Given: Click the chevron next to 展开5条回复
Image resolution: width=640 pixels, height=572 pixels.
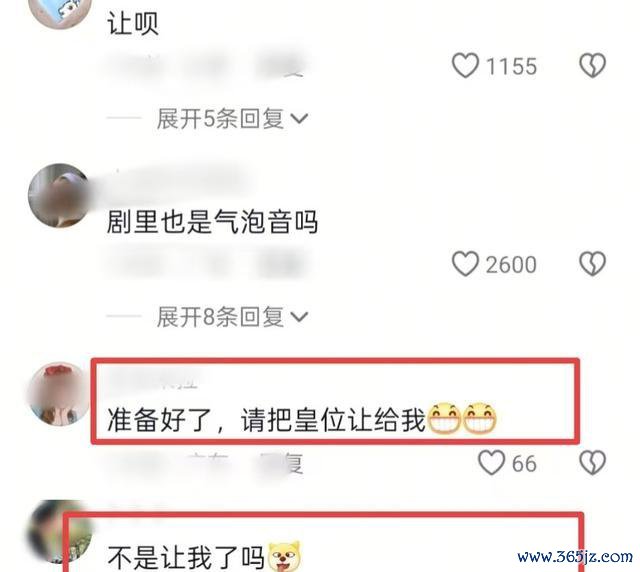Looking at the screenshot, I should (299, 119).
